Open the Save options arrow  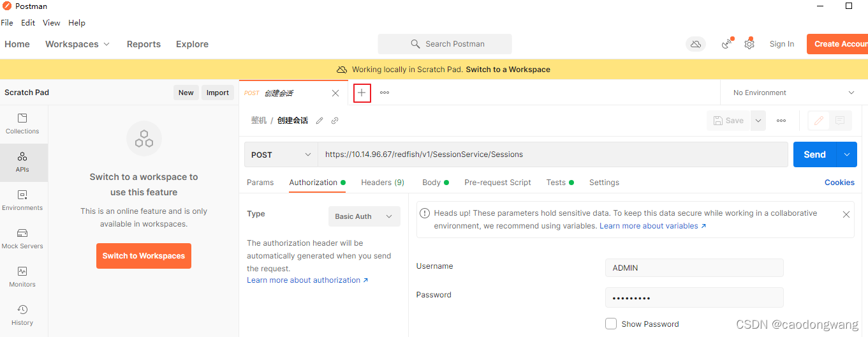pos(758,121)
